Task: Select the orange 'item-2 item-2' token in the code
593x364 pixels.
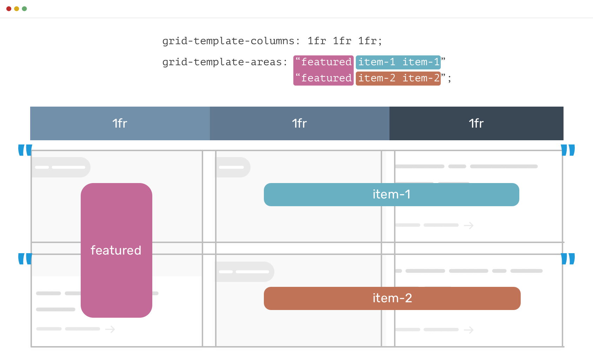Action: click(x=398, y=78)
